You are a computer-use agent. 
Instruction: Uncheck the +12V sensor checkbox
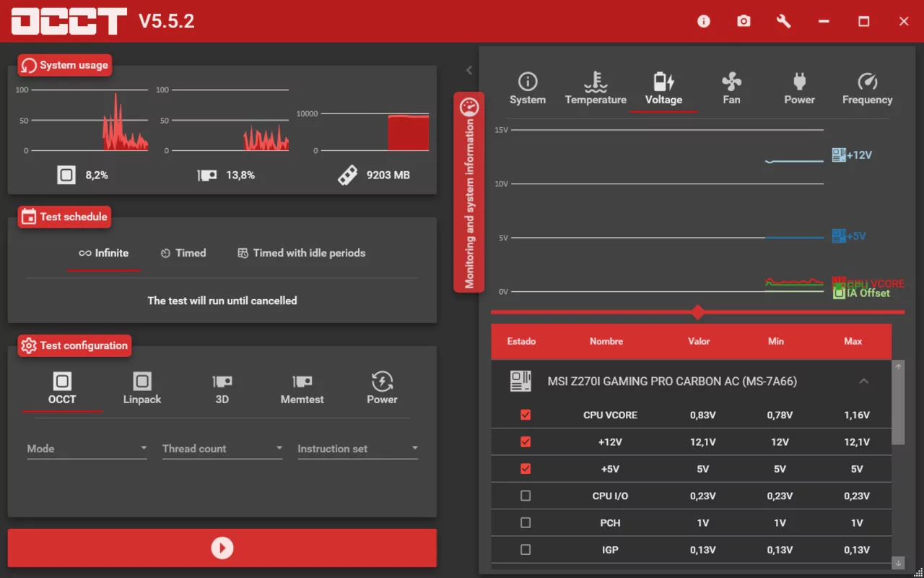pyautogui.click(x=526, y=442)
